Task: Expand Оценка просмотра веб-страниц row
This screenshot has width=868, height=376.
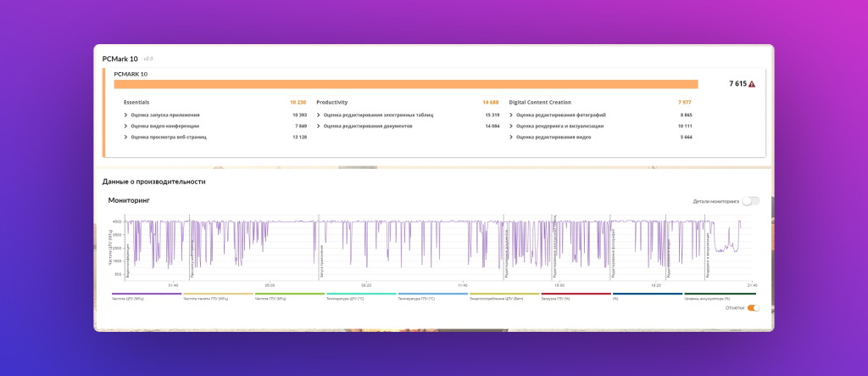Action: pyautogui.click(x=126, y=137)
